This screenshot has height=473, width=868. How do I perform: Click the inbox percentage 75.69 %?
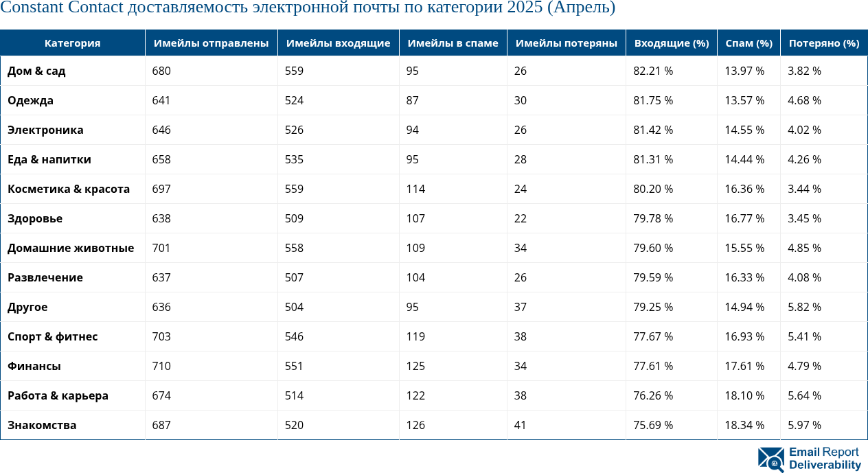click(x=653, y=425)
